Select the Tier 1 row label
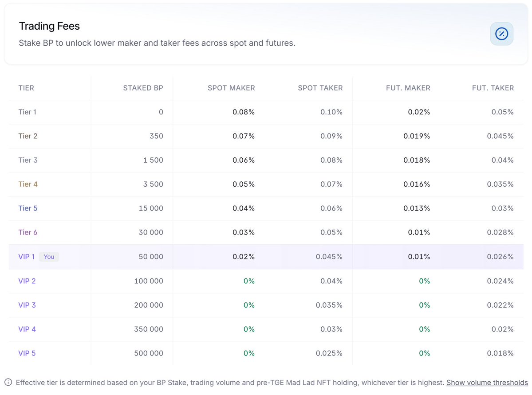Viewport: 532px width, 395px height. [27, 112]
